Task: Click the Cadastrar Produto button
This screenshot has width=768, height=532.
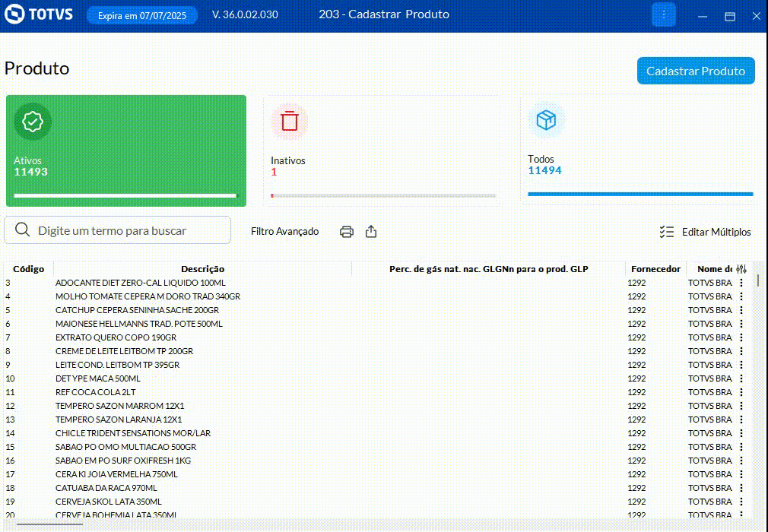Action: [696, 71]
